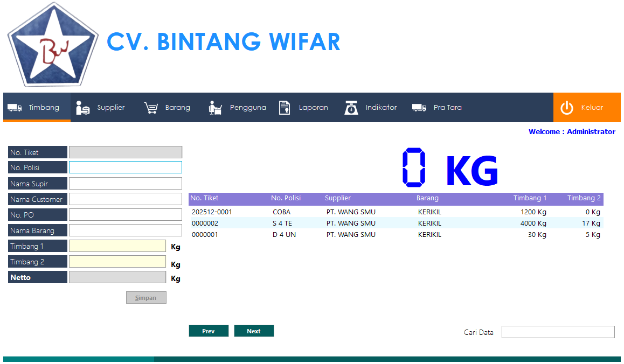Viewport: 624px width, 364px height.
Task: Click the CV. Bintang Wifar star logo
Action: [x=53, y=45]
